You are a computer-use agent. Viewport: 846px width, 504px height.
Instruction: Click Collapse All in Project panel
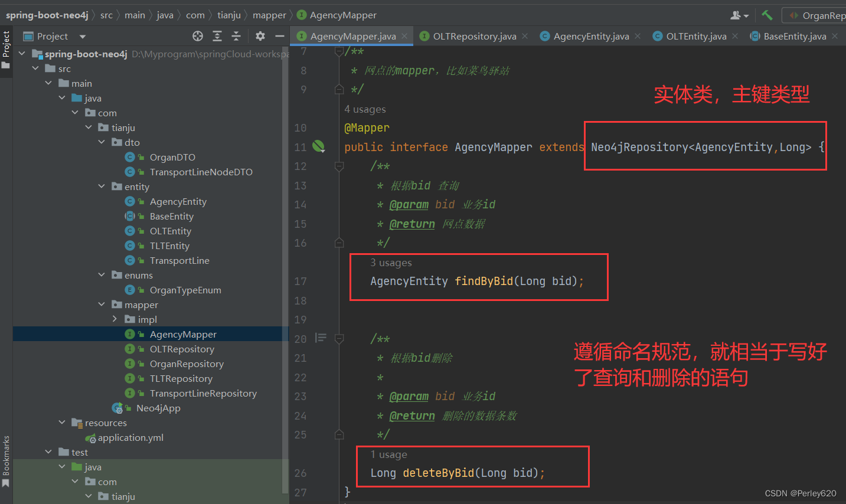pyautogui.click(x=236, y=36)
